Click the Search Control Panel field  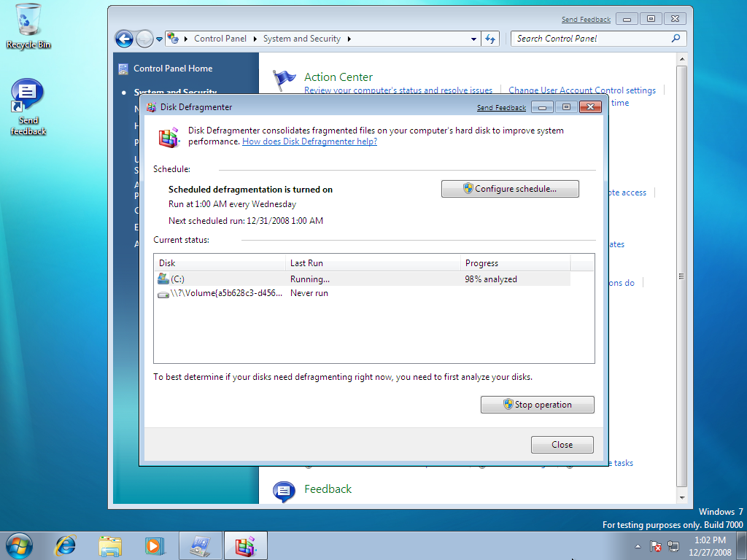pos(591,39)
